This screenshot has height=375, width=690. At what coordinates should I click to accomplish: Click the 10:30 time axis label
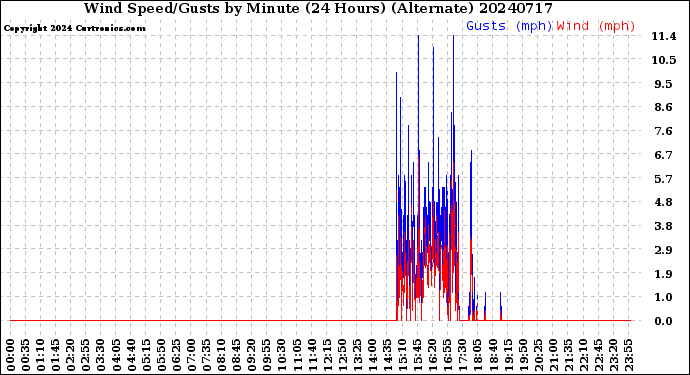[x=282, y=355]
